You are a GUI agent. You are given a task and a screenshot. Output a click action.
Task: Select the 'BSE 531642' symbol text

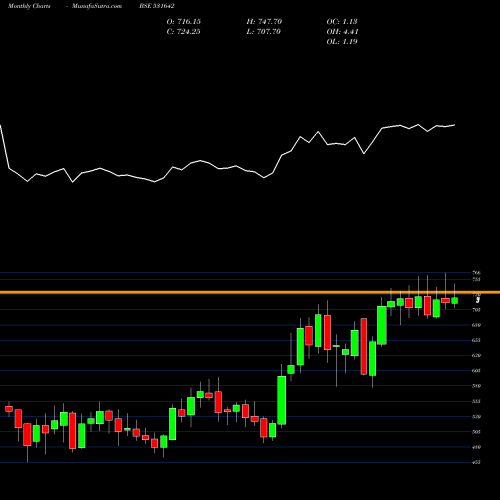(x=157, y=6)
